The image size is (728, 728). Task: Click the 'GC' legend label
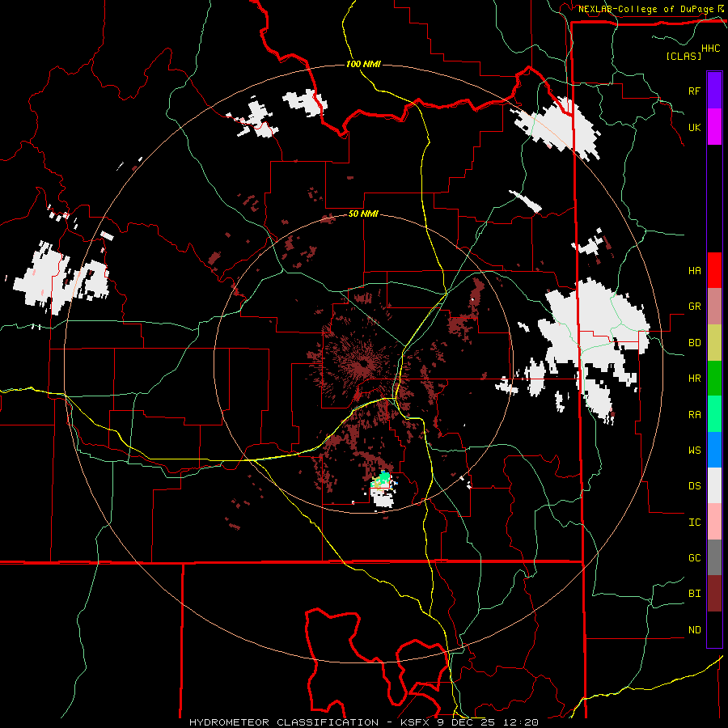(x=694, y=558)
